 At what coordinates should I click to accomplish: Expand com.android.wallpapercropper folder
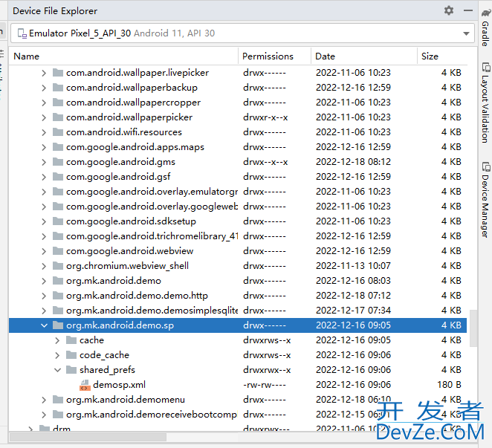coord(44,103)
